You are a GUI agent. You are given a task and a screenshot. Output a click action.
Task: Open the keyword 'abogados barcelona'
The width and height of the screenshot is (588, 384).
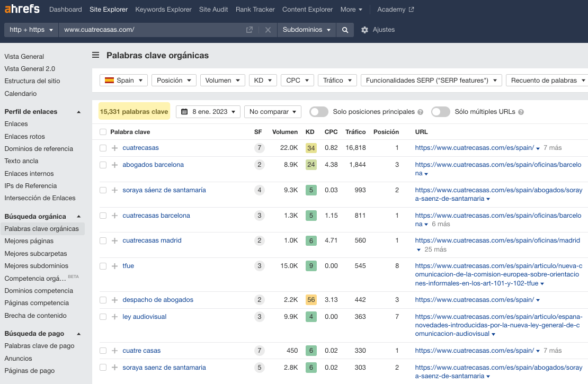pos(153,165)
